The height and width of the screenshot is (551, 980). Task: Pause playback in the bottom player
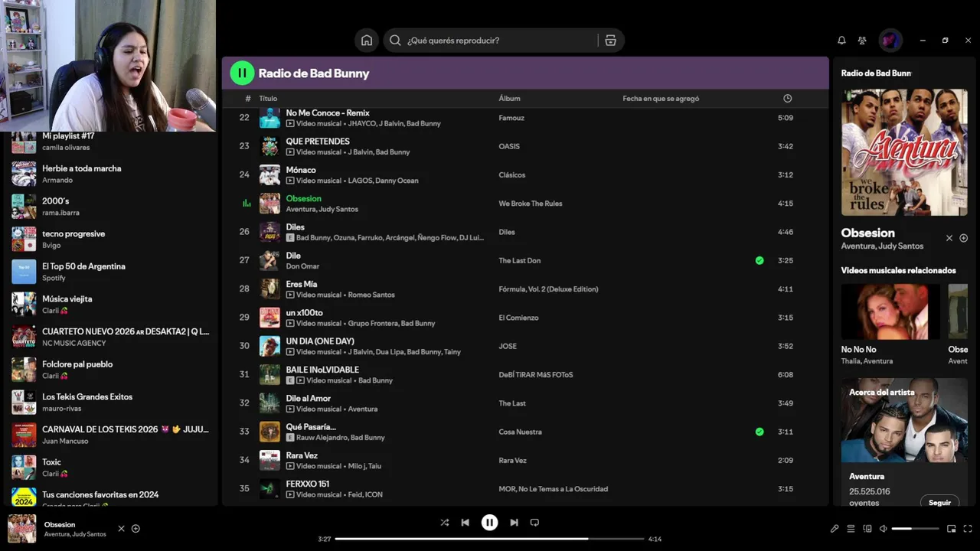pyautogui.click(x=489, y=523)
